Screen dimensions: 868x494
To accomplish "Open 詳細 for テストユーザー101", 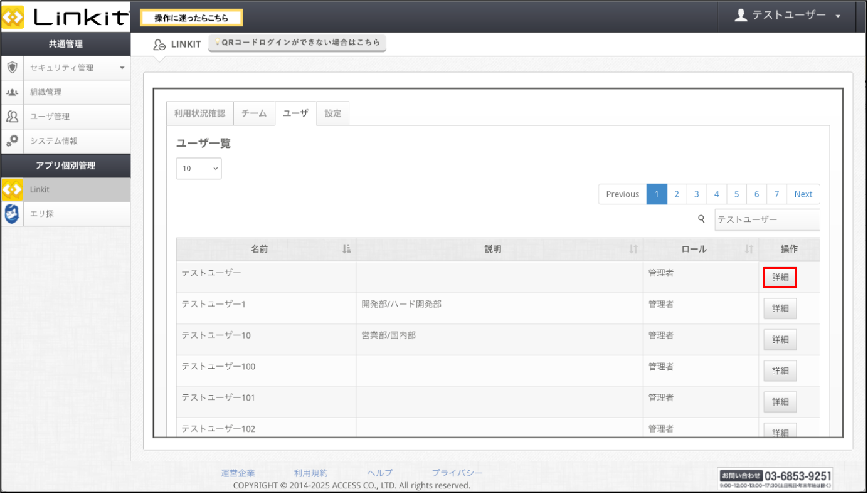I will 780,402.
